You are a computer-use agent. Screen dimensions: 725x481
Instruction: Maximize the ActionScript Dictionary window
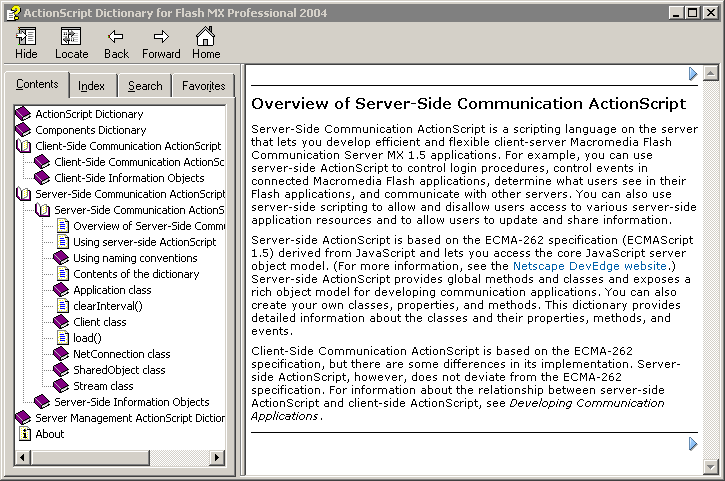[x=693, y=12]
